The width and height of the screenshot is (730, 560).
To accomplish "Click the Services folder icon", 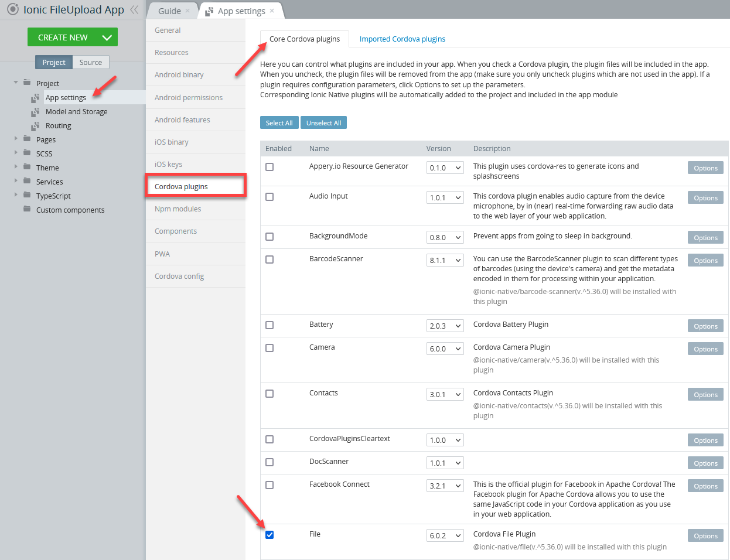I will (27, 181).
